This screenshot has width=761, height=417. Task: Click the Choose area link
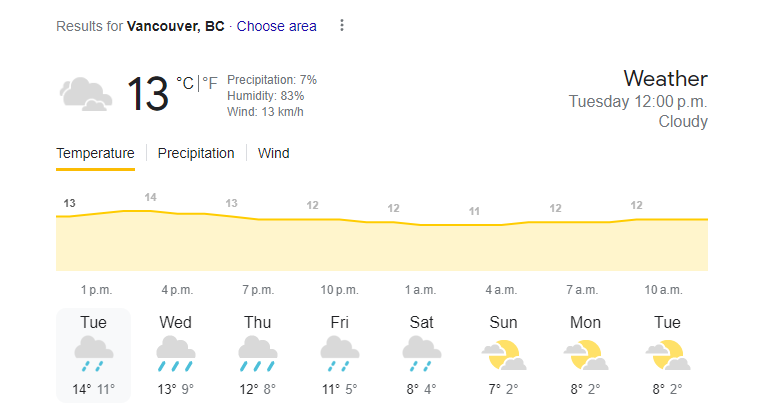[277, 26]
